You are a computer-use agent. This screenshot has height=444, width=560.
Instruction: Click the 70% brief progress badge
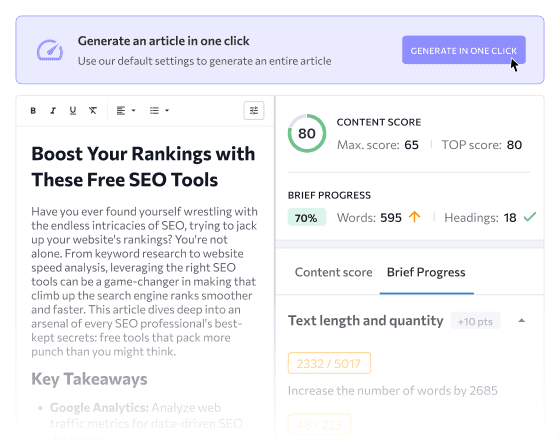pos(307,218)
